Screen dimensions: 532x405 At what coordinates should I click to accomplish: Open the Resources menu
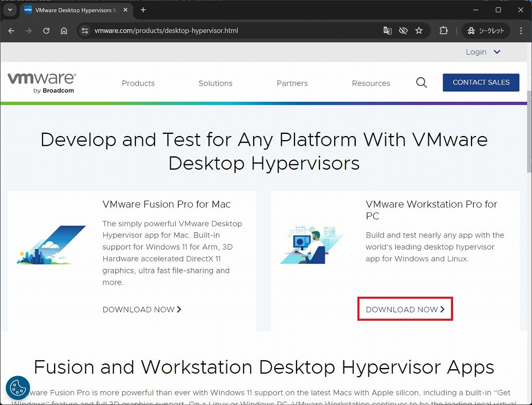[x=371, y=83]
